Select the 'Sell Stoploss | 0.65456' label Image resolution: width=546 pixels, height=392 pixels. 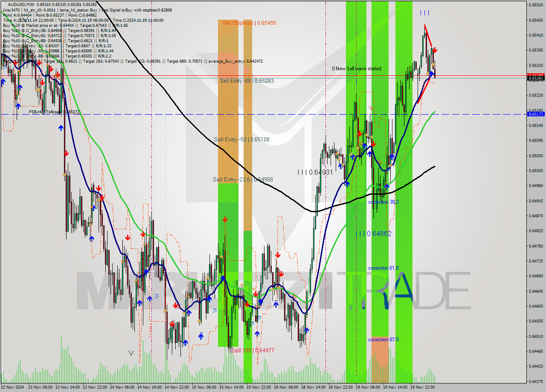pyautogui.click(x=249, y=23)
